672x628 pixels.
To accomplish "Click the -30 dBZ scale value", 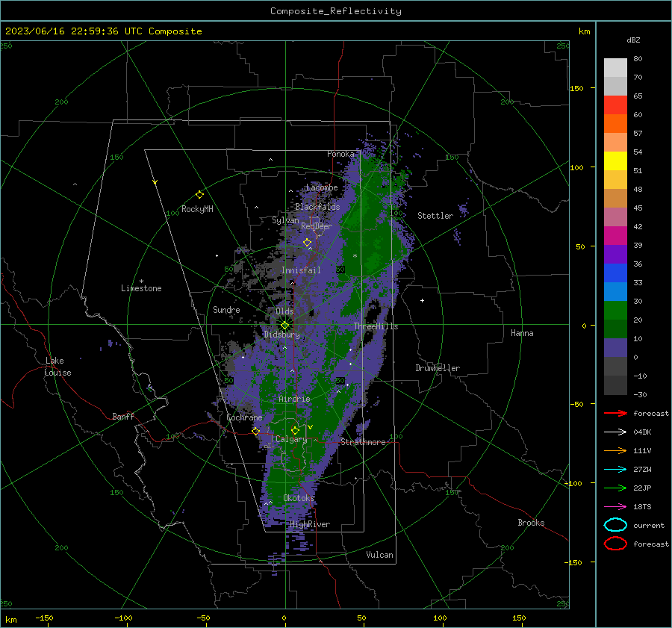I will coord(641,394).
